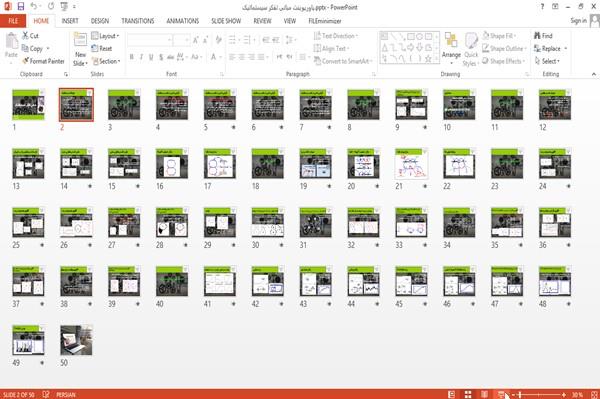
Task: Click the Undo arrow icon
Action: [x=34, y=7]
